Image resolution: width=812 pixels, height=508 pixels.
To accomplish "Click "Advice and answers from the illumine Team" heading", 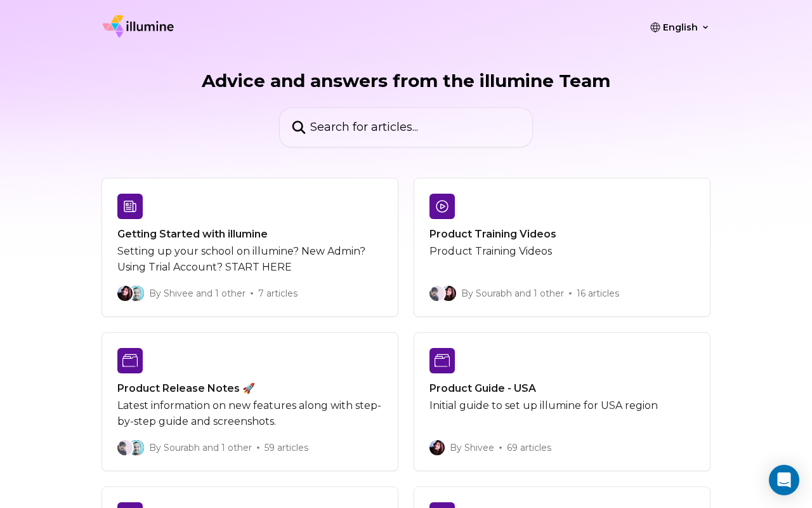I will pos(406,81).
